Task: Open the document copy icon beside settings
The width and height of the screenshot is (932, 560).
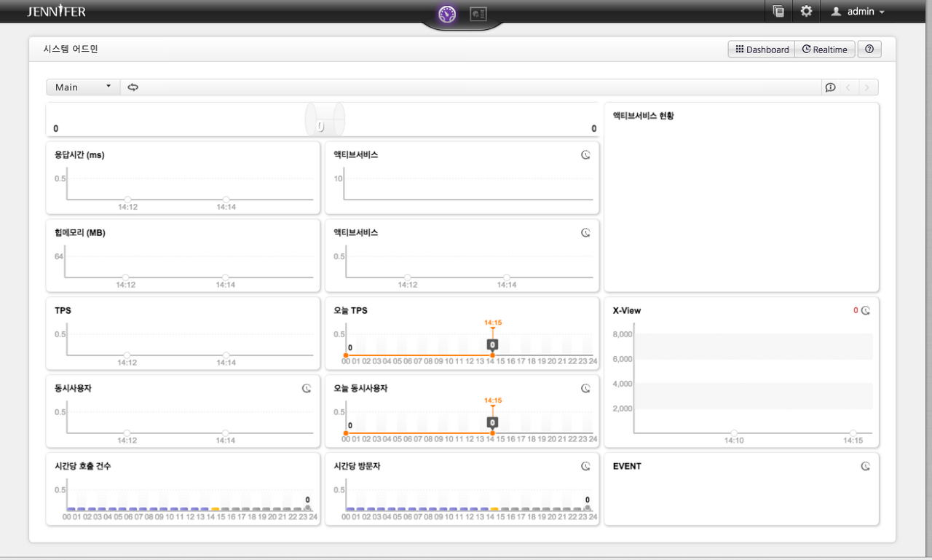Action: point(778,12)
